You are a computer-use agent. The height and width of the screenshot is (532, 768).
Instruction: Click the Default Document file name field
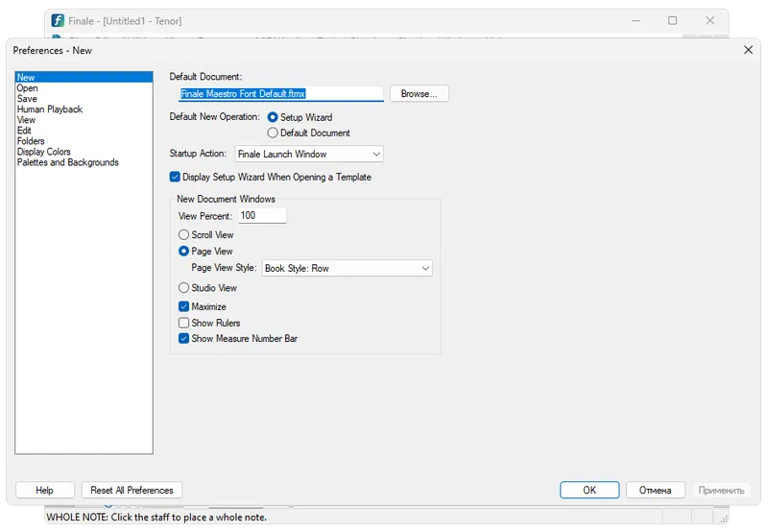[280, 93]
